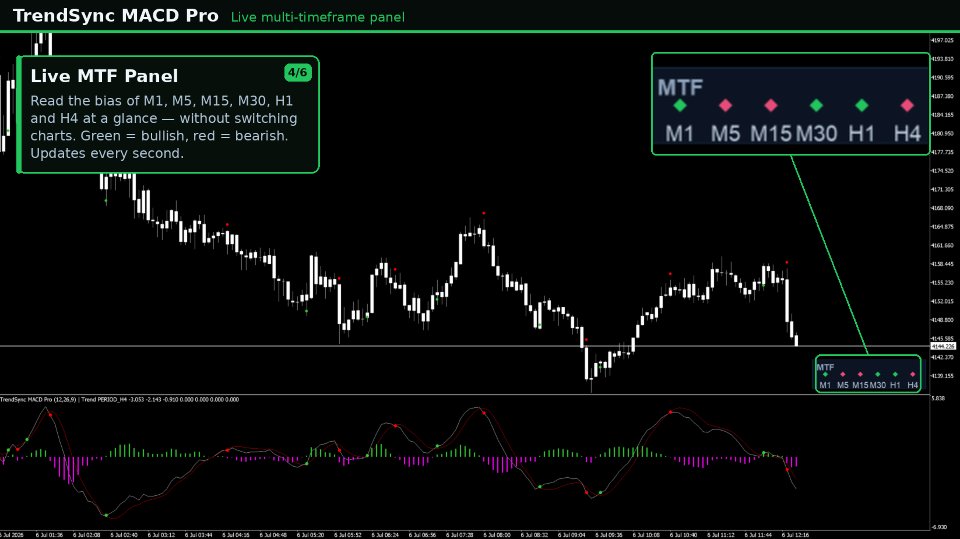The height and width of the screenshot is (539, 960).
Task: Click the large 'M5' label in the enlarged callout
Action: click(x=726, y=134)
